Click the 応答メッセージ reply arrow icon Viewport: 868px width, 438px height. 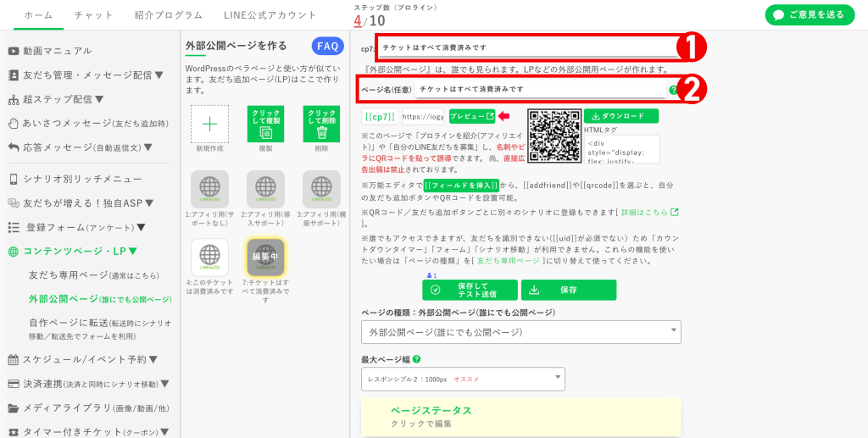(14, 147)
